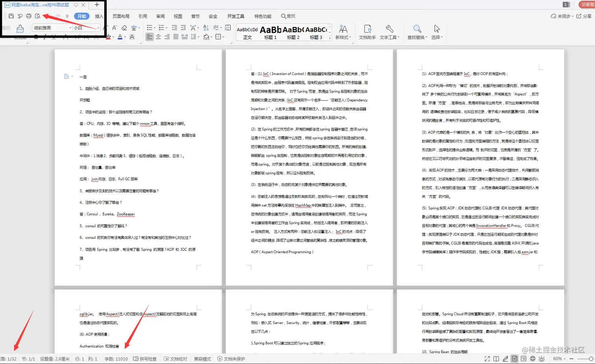The height and width of the screenshot is (364, 595).
Task: Expand the numbered list dropdown arrow
Action: pos(166,28)
